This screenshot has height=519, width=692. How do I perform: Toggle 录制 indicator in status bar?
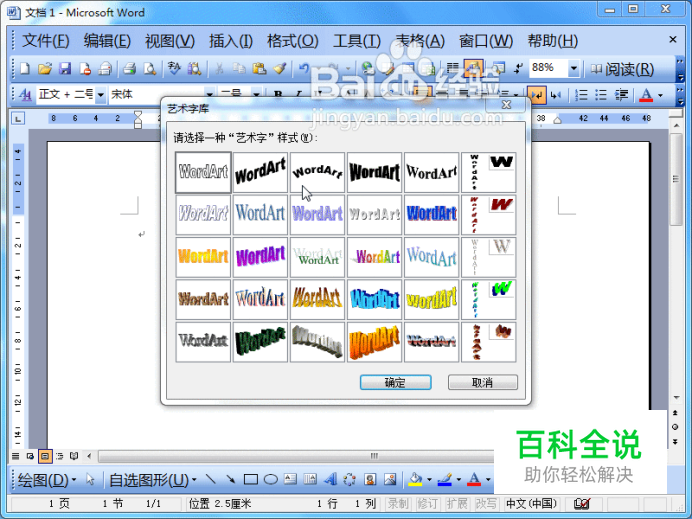[398, 504]
